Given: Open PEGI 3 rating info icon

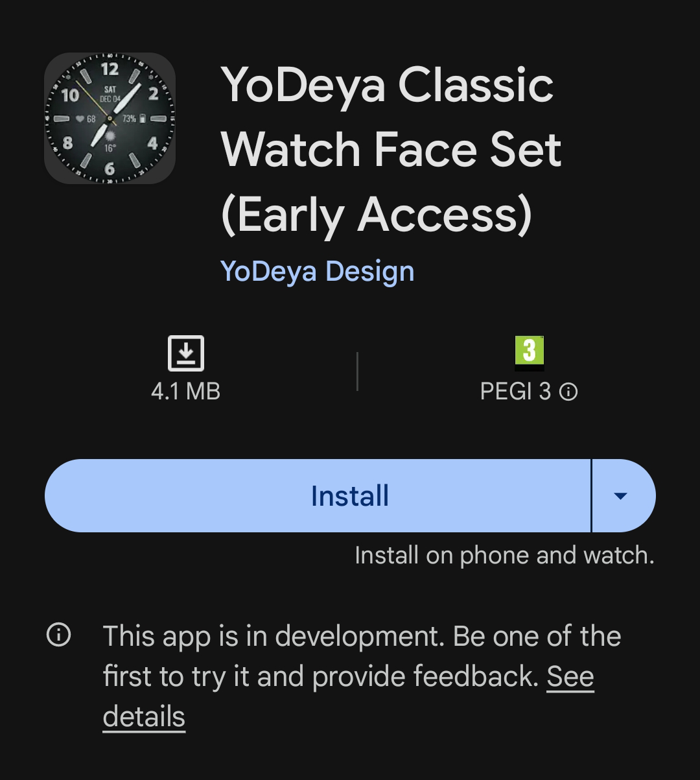Looking at the screenshot, I should click(568, 392).
